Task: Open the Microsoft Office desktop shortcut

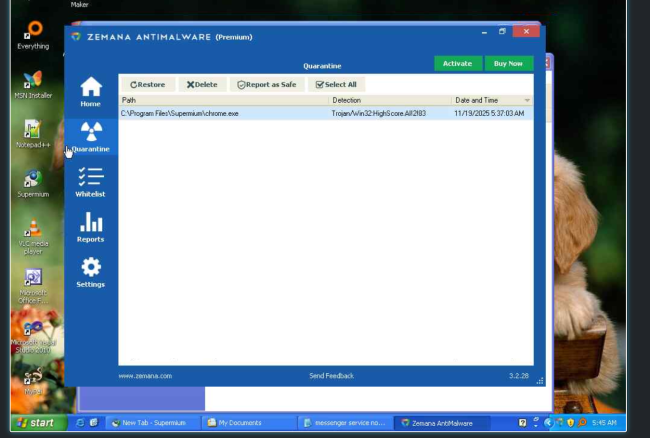Action: 33,286
